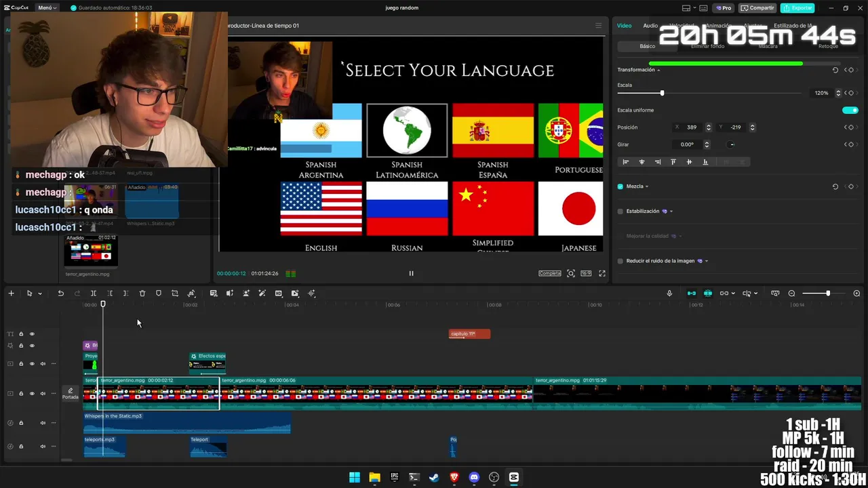Collapse the Transformación section
Image resolution: width=868 pixels, height=488 pixels.
(658, 70)
